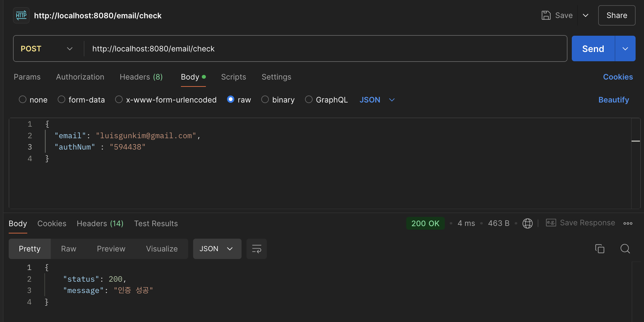Screen dimensions: 644x322
Task: Click the Save Response example icon
Action: pyautogui.click(x=551, y=223)
